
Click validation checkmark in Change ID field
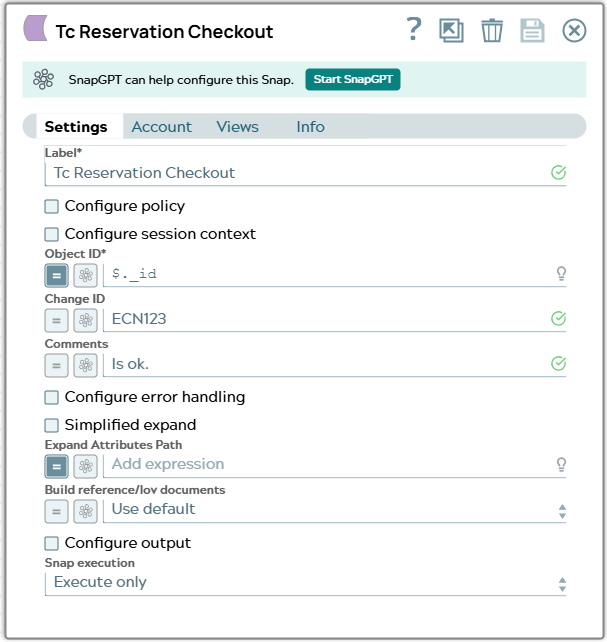(x=558, y=318)
